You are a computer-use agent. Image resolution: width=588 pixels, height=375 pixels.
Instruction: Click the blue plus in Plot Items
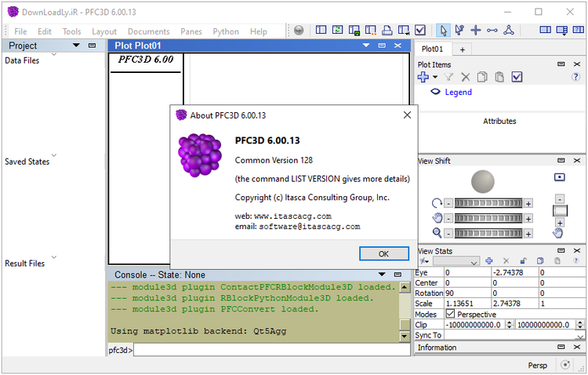[423, 77]
